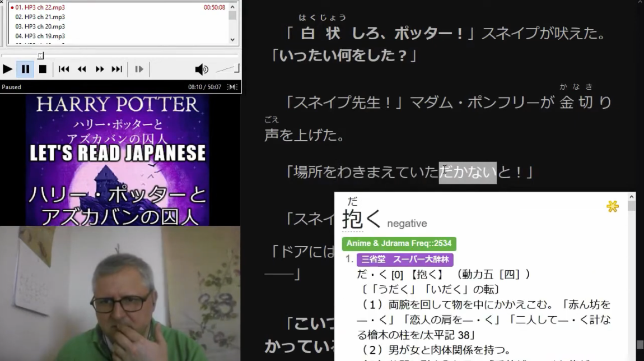The height and width of the screenshot is (361, 644).
Task: Click the sentence 「いったい何をした？」
Action: click(x=343, y=55)
